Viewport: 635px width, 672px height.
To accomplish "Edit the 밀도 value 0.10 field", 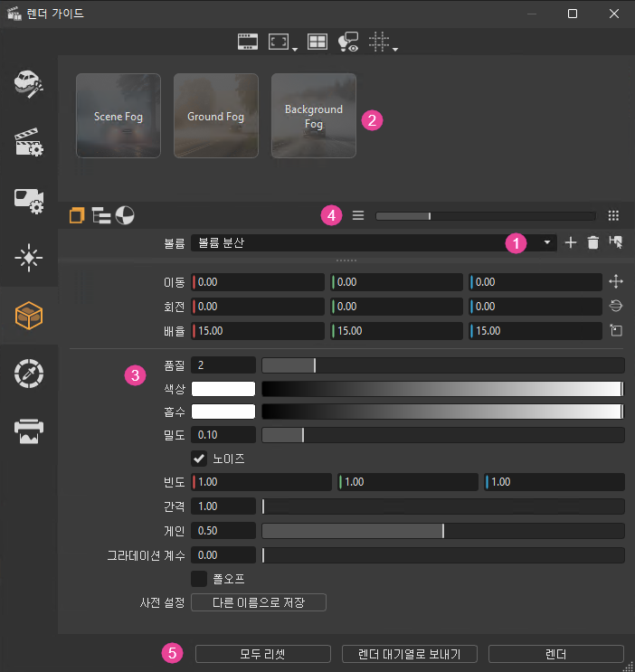I will tap(223, 435).
